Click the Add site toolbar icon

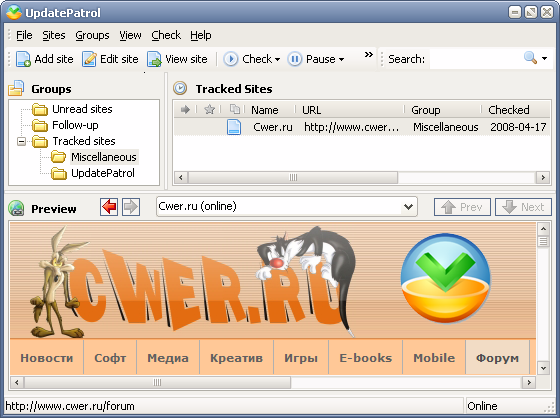24,59
